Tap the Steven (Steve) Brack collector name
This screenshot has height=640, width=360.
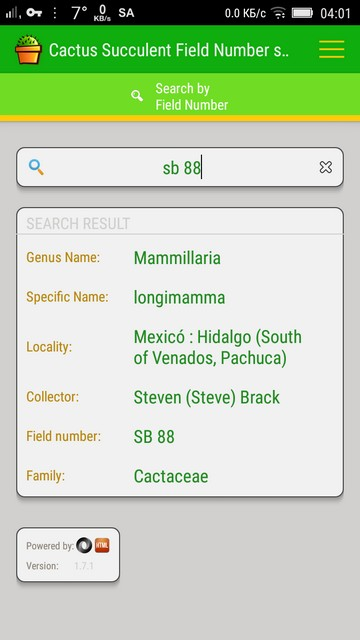(207, 397)
